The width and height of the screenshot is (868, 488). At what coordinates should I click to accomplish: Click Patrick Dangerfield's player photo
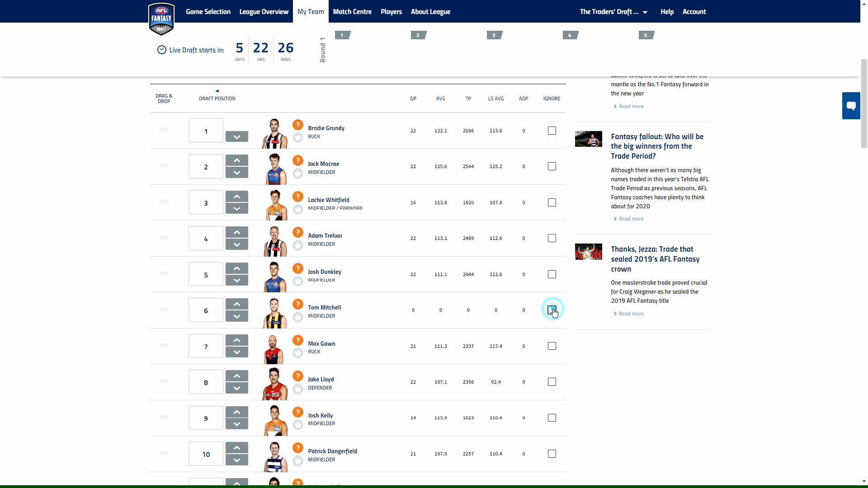274,457
